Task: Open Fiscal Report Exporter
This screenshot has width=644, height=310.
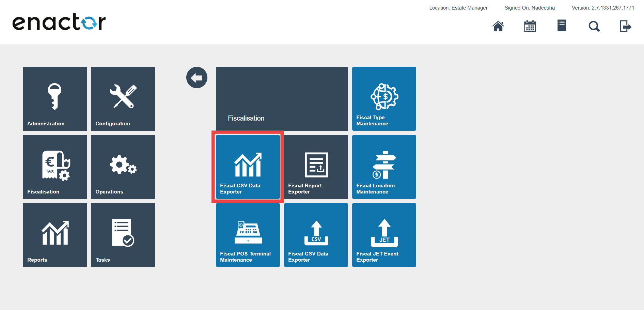Action: (x=316, y=167)
